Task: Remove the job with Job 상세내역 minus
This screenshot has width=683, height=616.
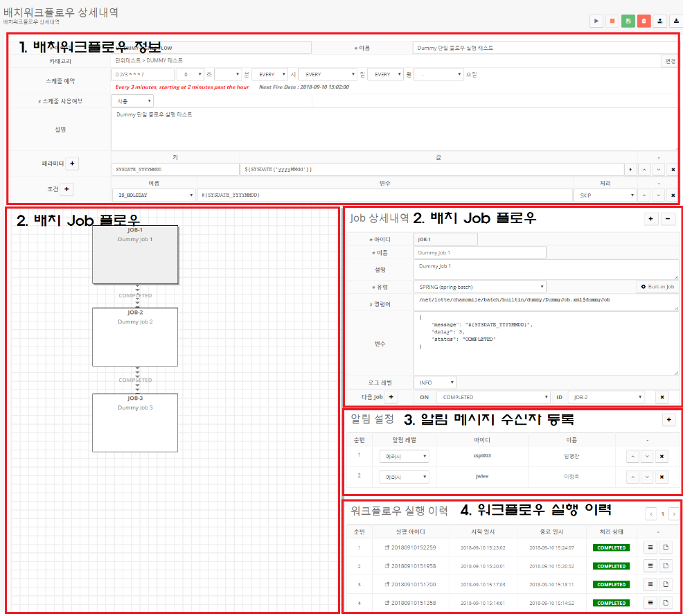Action: [x=667, y=219]
